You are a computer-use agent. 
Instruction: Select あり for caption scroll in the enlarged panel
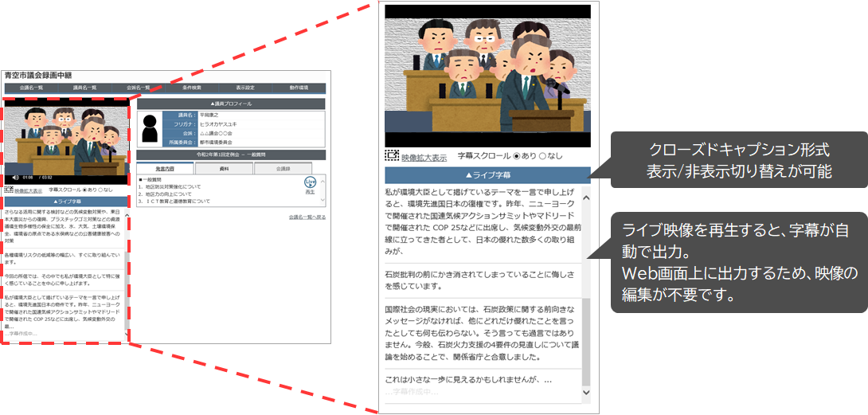(518, 156)
